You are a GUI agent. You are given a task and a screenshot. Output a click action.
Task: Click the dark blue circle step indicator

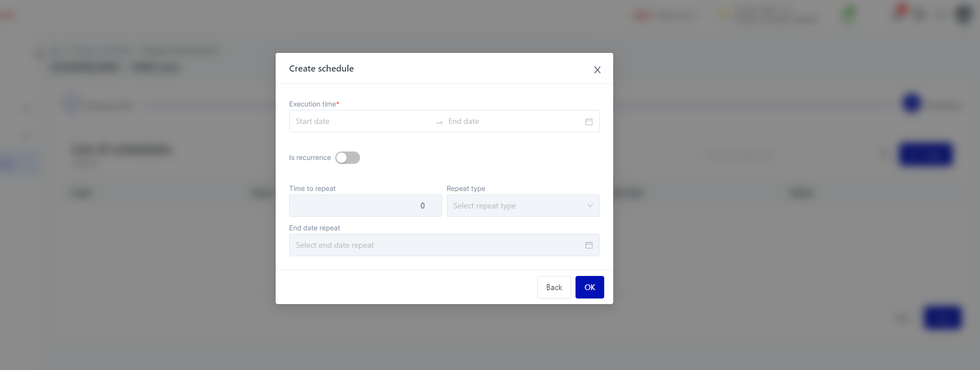coord(911,104)
